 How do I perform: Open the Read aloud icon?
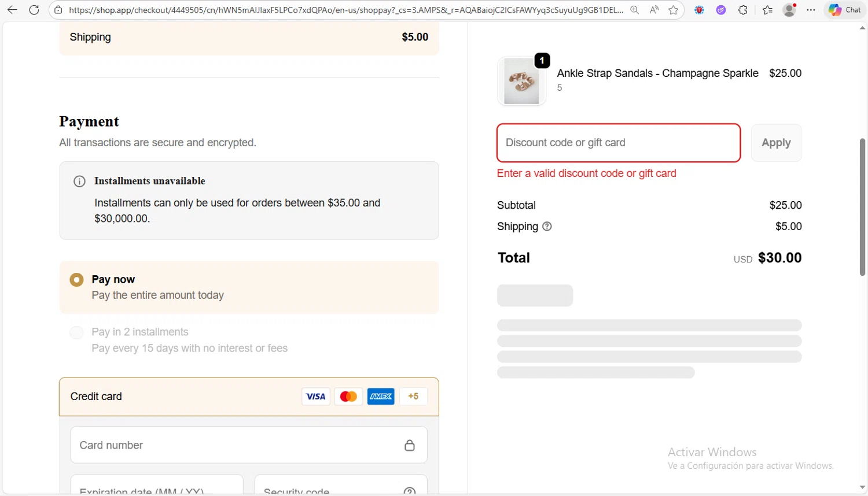coord(654,10)
